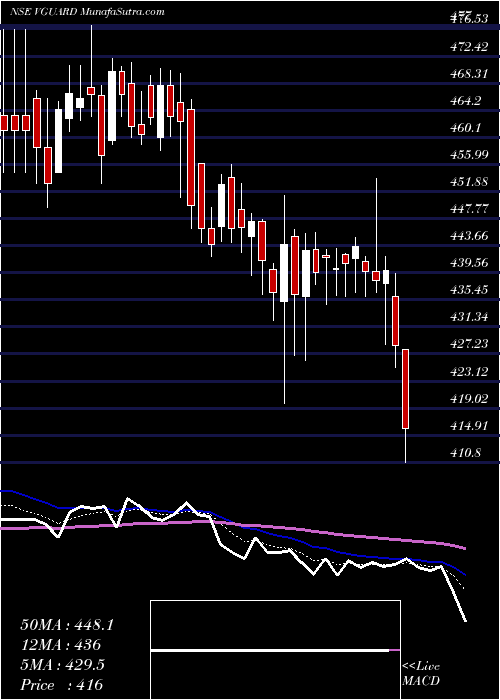Click the 419.02 price axis label
500x700 pixels.
click(x=469, y=399)
